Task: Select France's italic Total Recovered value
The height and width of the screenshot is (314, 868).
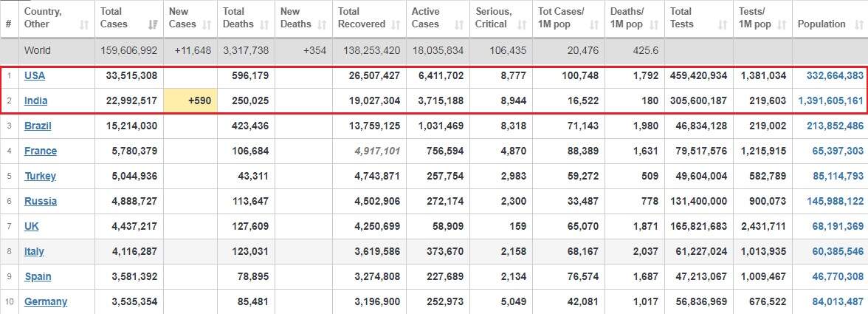Action: tap(376, 151)
